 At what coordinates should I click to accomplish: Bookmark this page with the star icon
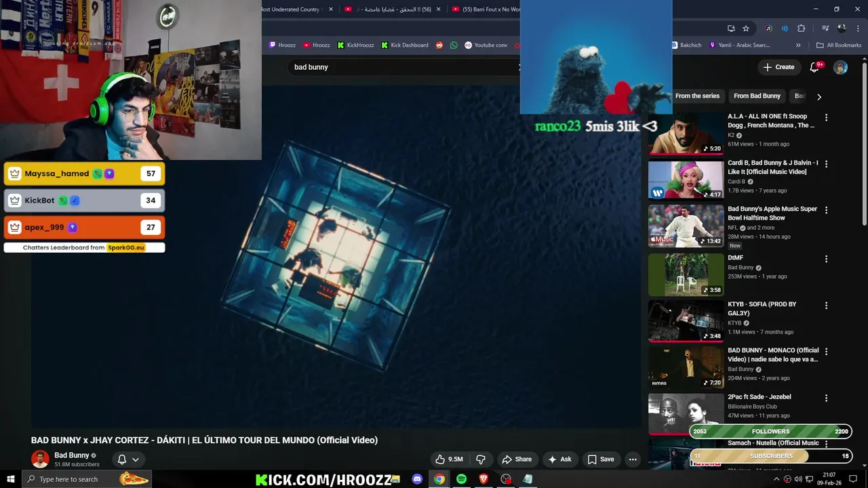point(746,28)
